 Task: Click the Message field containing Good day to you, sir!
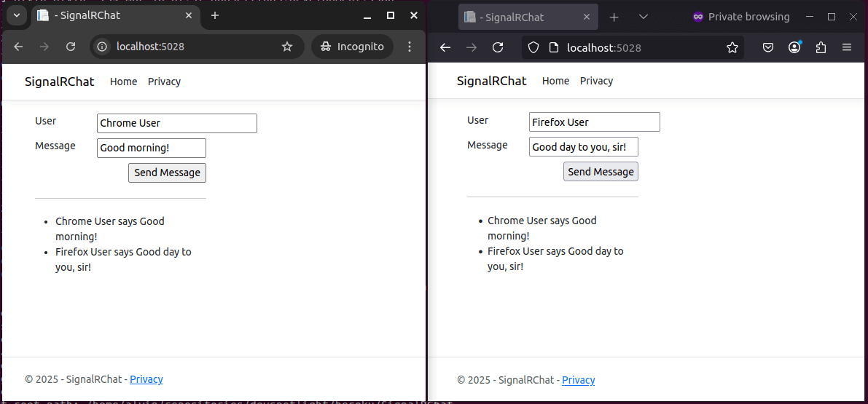click(x=584, y=147)
